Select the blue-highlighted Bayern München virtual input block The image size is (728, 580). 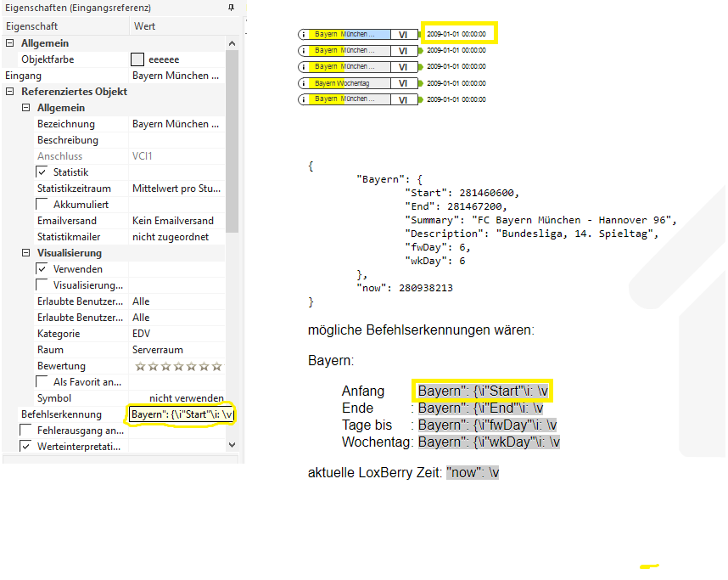tap(358, 34)
